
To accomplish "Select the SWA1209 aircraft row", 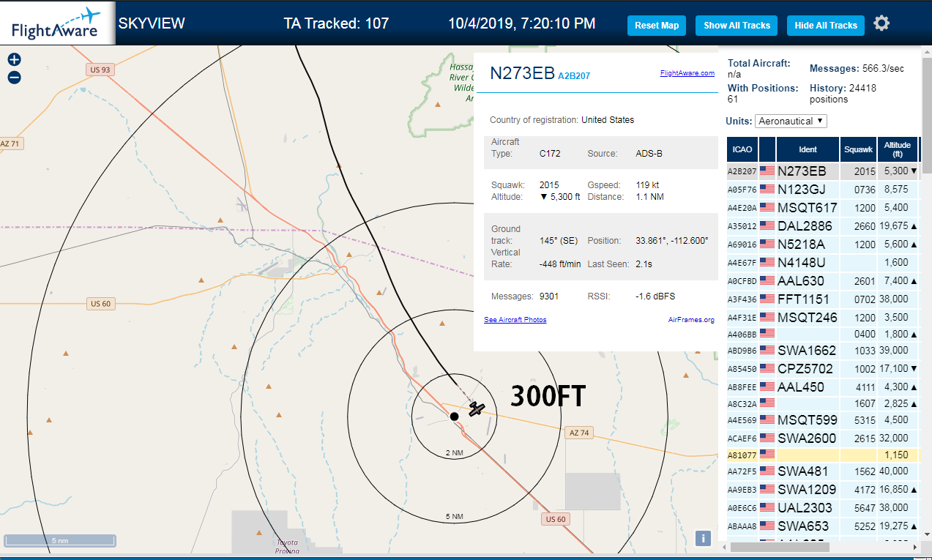I will [x=823, y=490].
